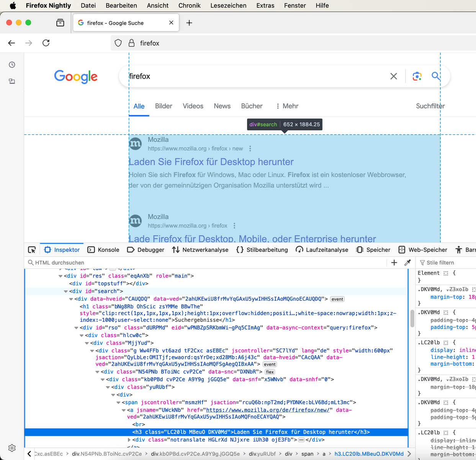The image size is (476, 460).
Task: Open the Chronik menu in menu bar
Action: coord(189,5)
